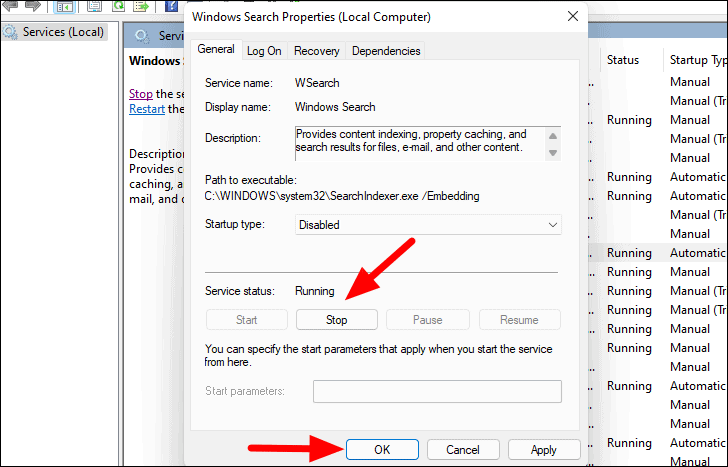728x467 pixels.
Task: Click the Startup Type column header
Action: click(x=696, y=60)
